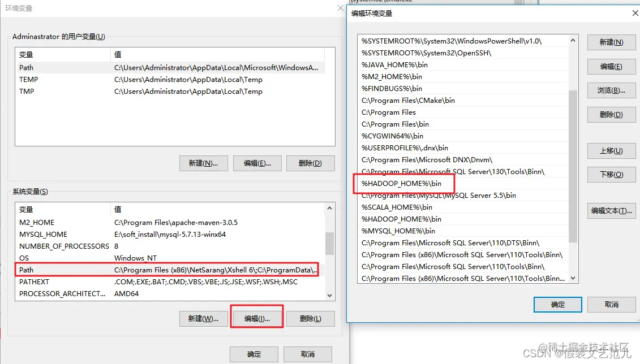Click the 编辑文本(T)... button
The width and height of the screenshot is (640, 364).
[611, 211]
